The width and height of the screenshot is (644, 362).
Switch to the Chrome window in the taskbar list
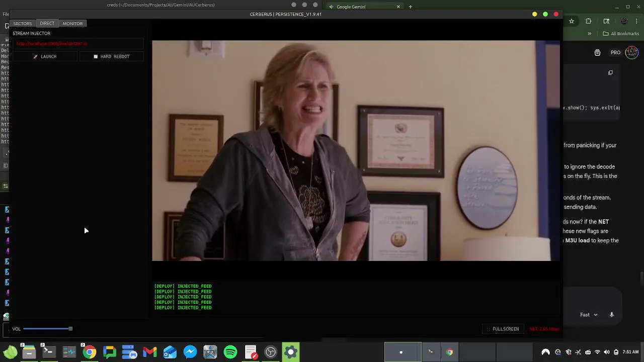pyautogui.click(x=449, y=352)
